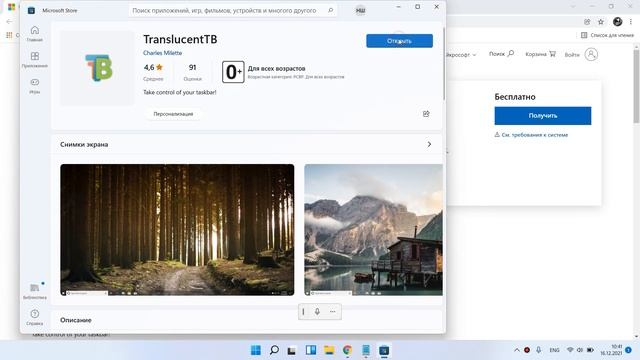640x360 pixels.
Task: Open network Wi-Fi icon in system tray
Action: click(x=570, y=350)
